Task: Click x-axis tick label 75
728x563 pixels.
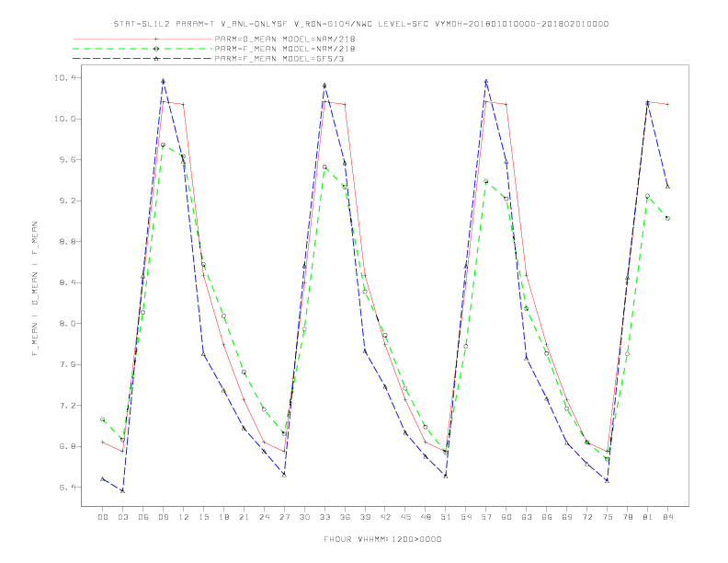Action: coord(608,517)
